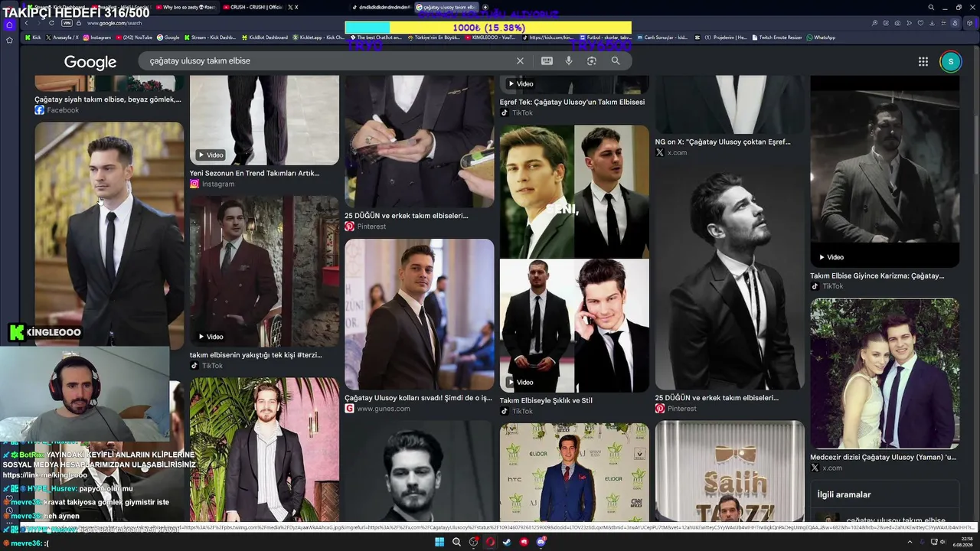The height and width of the screenshot is (551, 980).
Task: Open Steam from the taskbar
Action: pyautogui.click(x=507, y=543)
